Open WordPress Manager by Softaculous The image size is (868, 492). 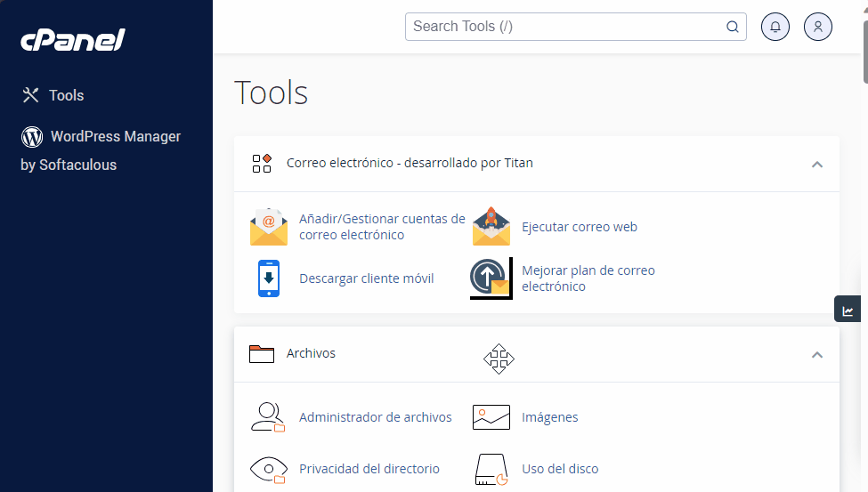coord(101,150)
